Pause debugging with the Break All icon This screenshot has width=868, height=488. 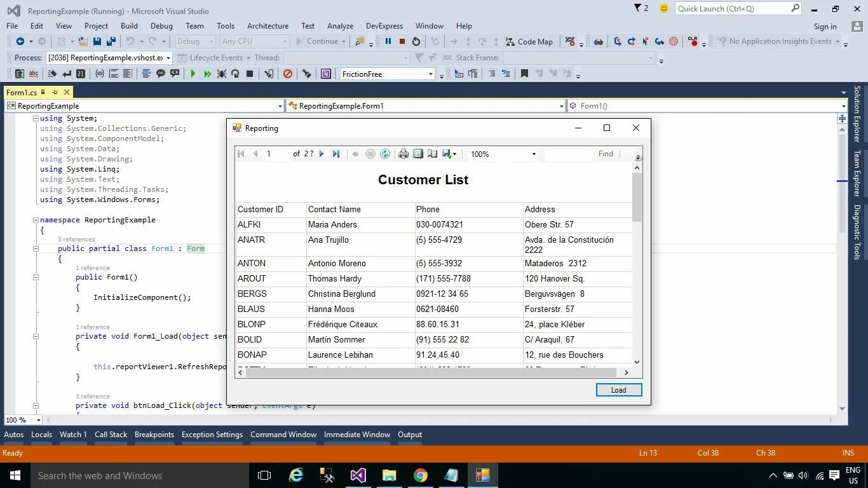388,41
